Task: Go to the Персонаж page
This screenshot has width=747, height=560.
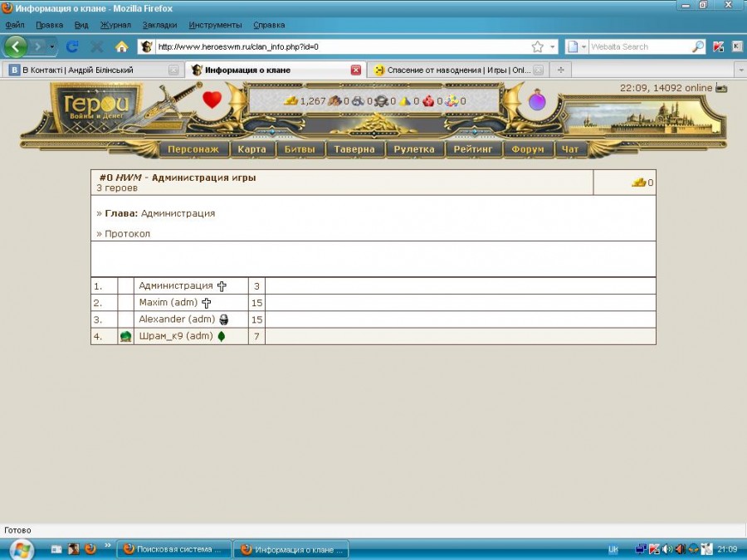Action: coord(193,149)
